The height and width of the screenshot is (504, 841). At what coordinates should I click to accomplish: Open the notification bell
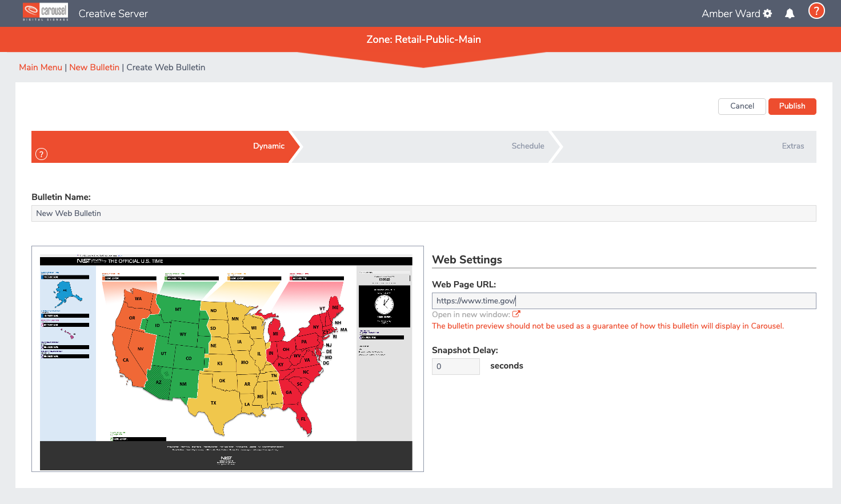(790, 13)
